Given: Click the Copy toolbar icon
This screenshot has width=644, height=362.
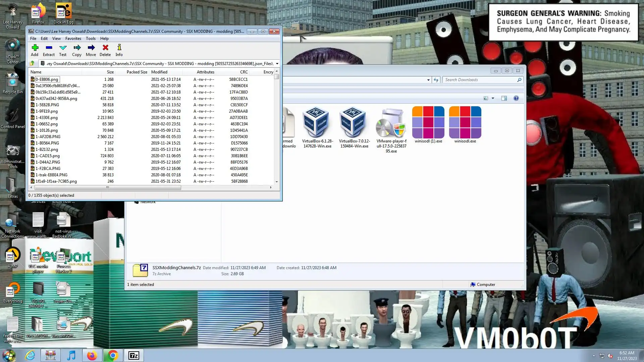Looking at the screenshot, I should click(77, 50).
